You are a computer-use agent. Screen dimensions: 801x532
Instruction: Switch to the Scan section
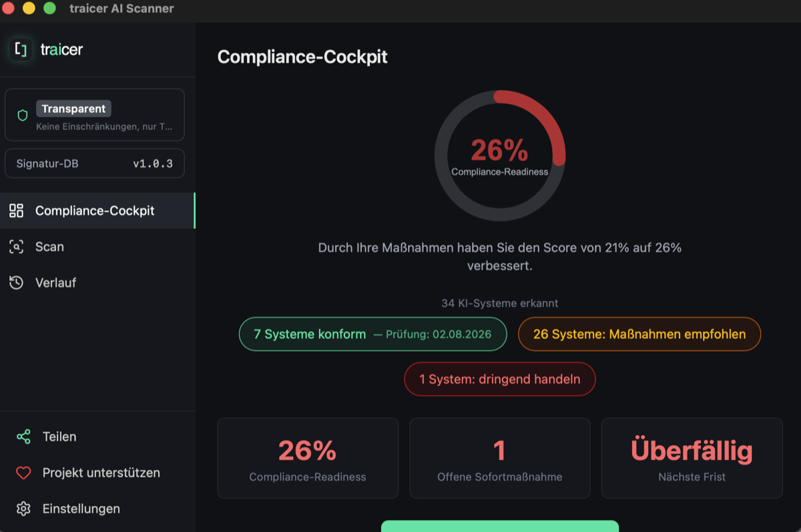49,246
